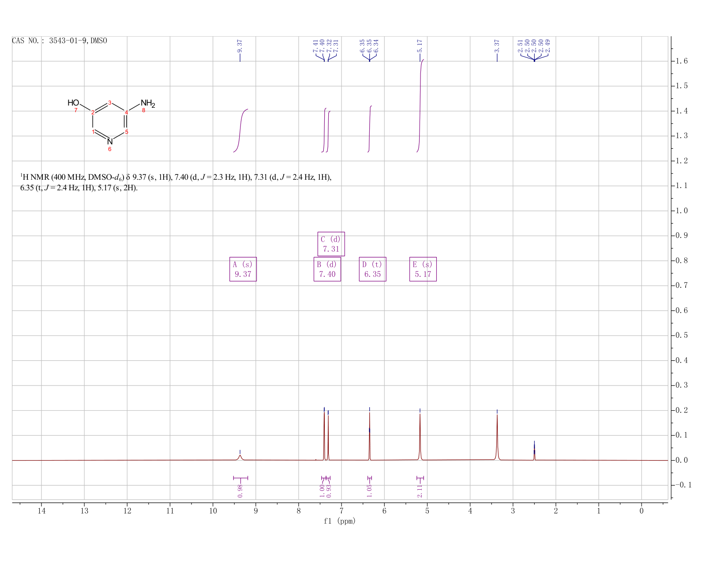Click atom number 8 under NH2
Image resolution: width=728 pixels, height=563 pixels.
pyautogui.click(x=143, y=110)
